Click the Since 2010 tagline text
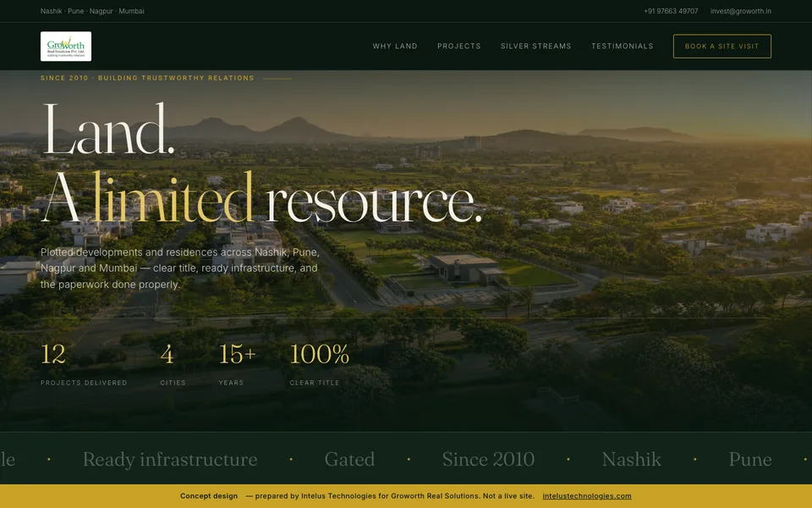The image size is (812, 508). (x=147, y=78)
